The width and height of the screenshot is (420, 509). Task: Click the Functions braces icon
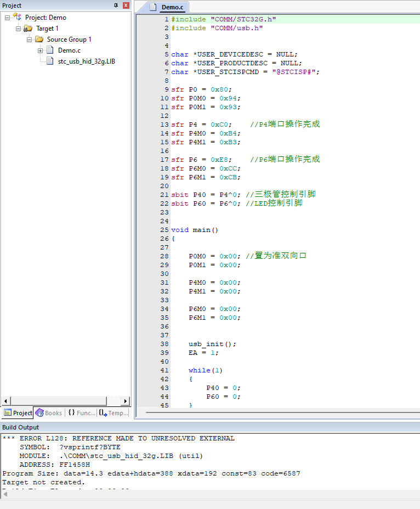pos(71,412)
